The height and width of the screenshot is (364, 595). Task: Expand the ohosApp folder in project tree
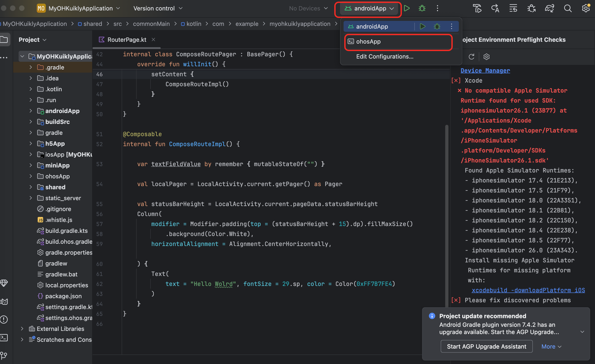[x=31, y=176]
